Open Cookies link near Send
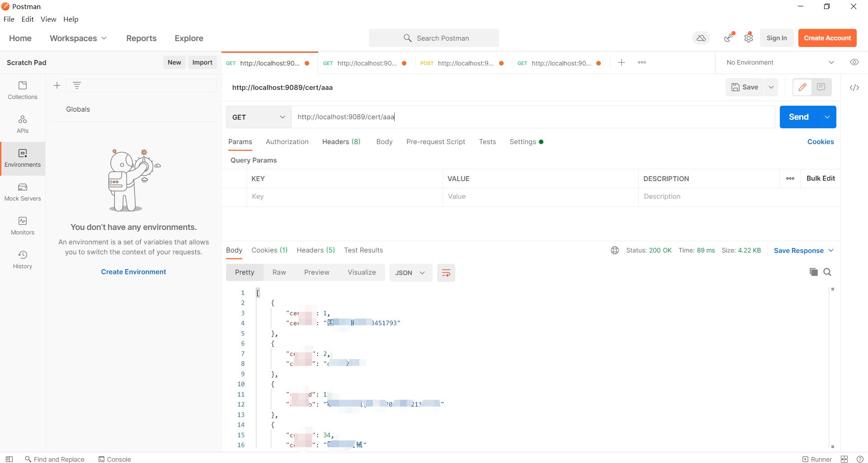The height and width of the screenshot is (463, 868). pos(821,142)
